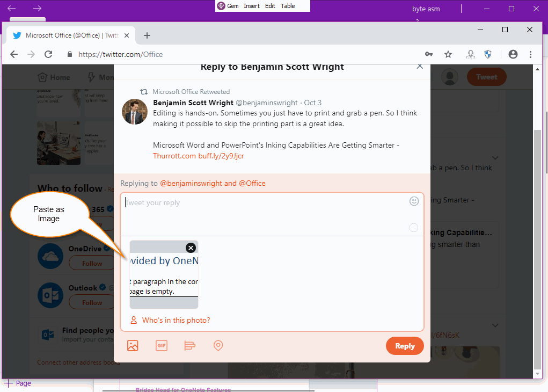The image size is (548, 392).
Task: Open saved passwords key icon
Action: (x=429, y=54)
